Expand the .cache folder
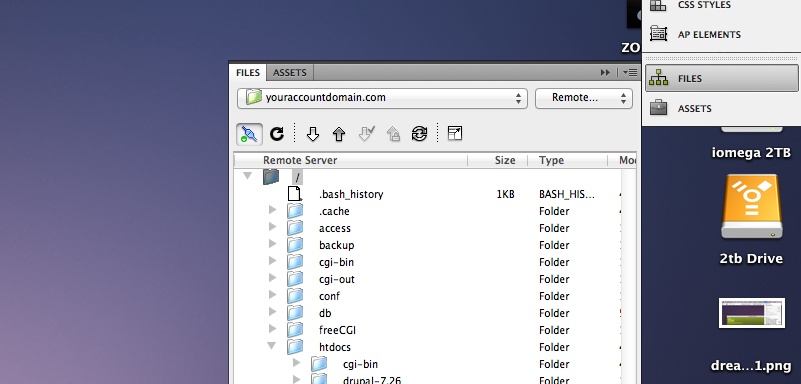Screen dimensions: 801x384 (x=272, y=210)
